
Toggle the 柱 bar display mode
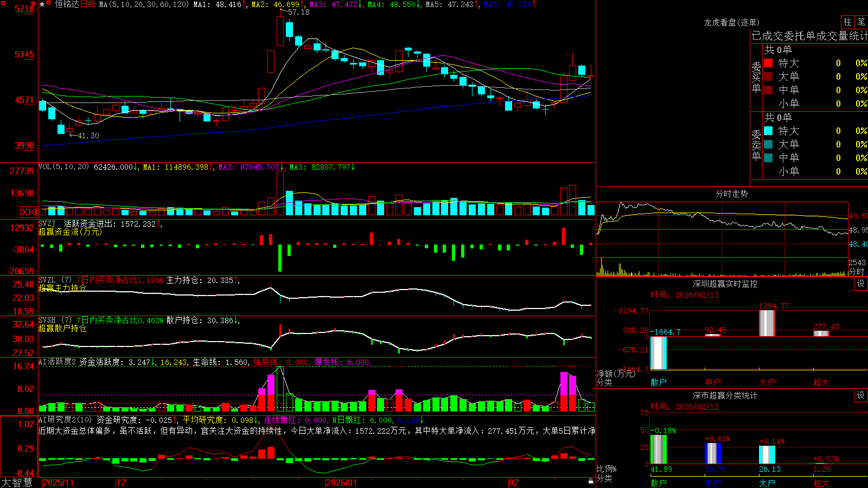coord(847,22)
